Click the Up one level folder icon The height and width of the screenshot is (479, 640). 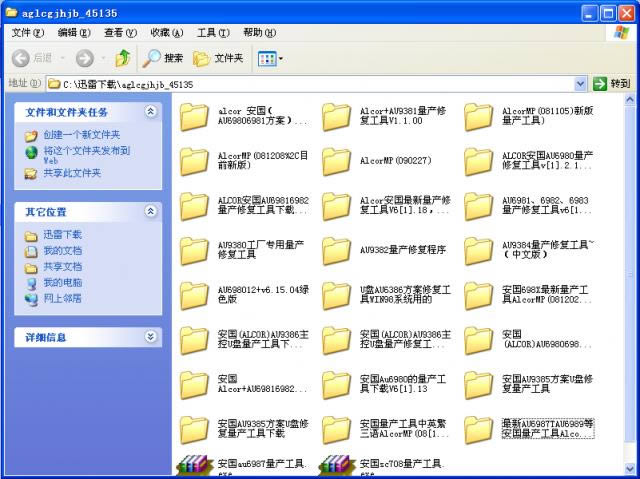pos(122,58)
